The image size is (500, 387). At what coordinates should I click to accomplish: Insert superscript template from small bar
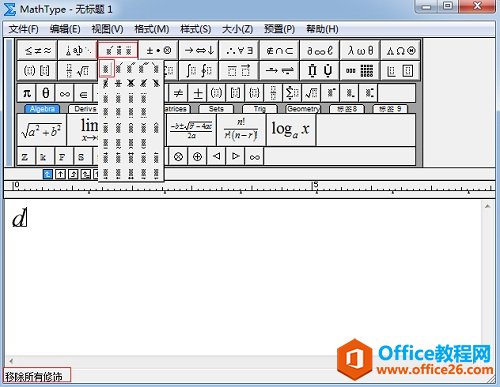pos(330,93)
